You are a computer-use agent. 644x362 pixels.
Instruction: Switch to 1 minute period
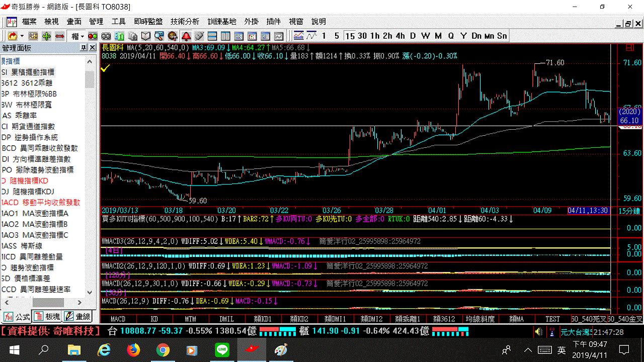pyautogui.click(x=324, y=36)
